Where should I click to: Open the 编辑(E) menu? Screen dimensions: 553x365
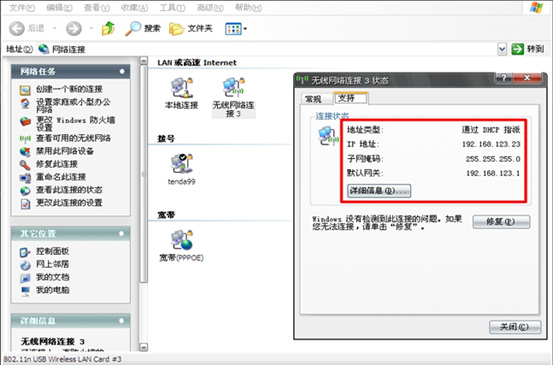[x=59, y=7]
